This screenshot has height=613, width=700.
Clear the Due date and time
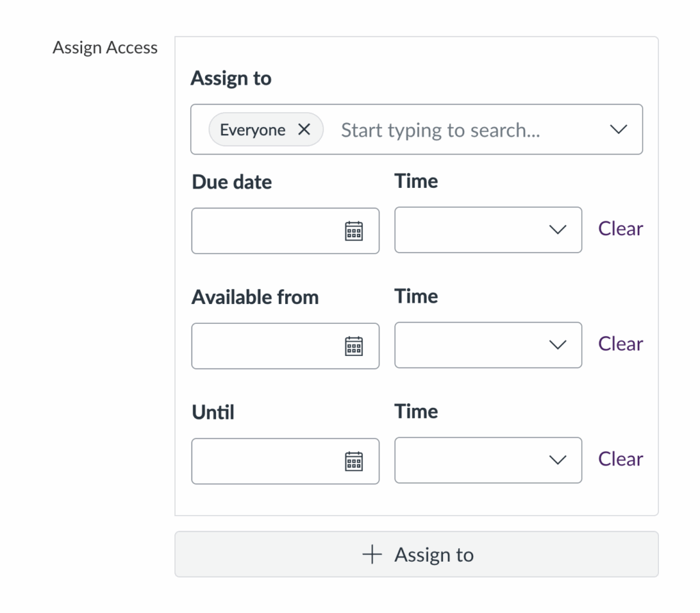point(619,228)
